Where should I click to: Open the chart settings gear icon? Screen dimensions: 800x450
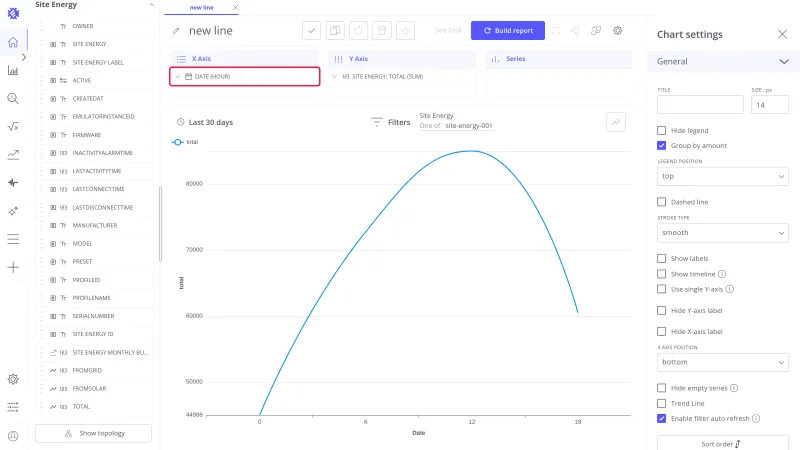pyautogui.click(x=617, y=31)
